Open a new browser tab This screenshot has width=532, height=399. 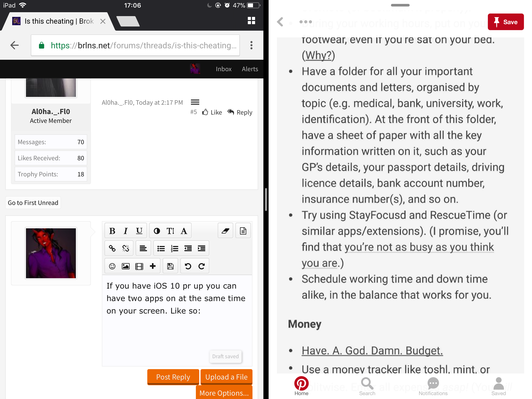point(128,21)
